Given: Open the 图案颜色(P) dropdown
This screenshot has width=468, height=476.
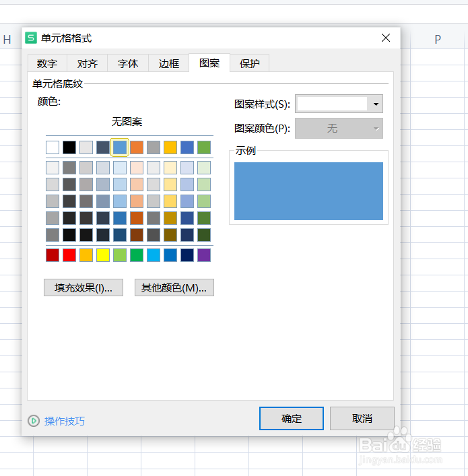Looking at the screenshot, I should point(339,129).
